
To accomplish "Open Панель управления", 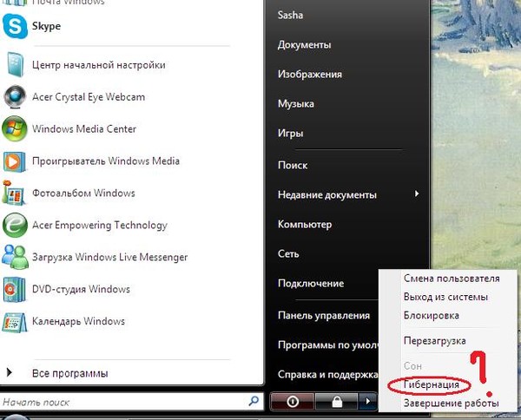I will coord(324,315).
